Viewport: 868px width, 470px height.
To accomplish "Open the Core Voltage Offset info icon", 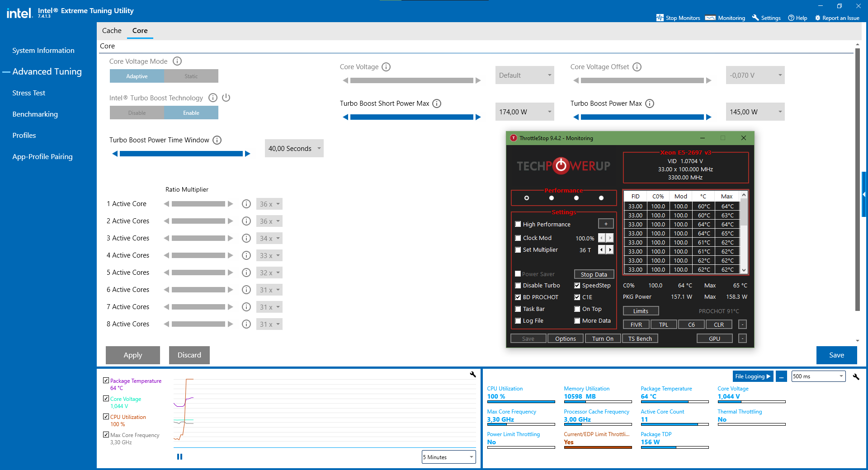I will 637,67.
